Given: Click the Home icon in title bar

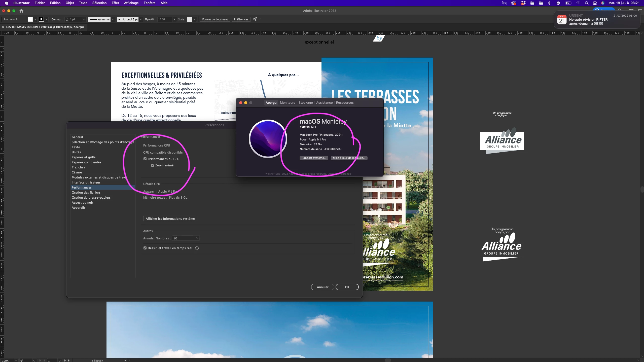Looking at the screenshot, I should click(21, 11).
